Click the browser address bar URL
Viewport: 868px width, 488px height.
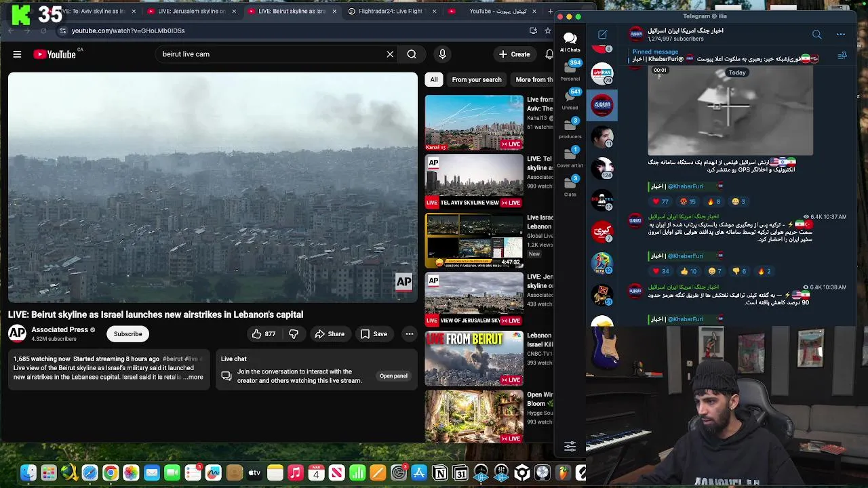click(x=128, y=30)
